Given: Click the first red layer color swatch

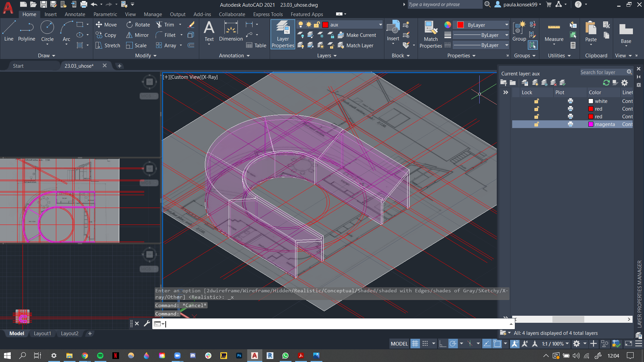Looking at the screenshot, I should pyautogui.click(x=591, y=109).
